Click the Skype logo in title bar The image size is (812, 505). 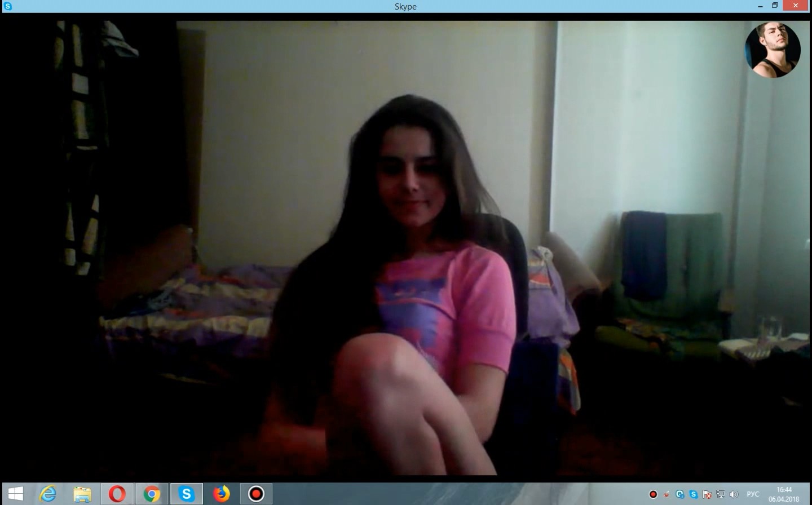8,6
